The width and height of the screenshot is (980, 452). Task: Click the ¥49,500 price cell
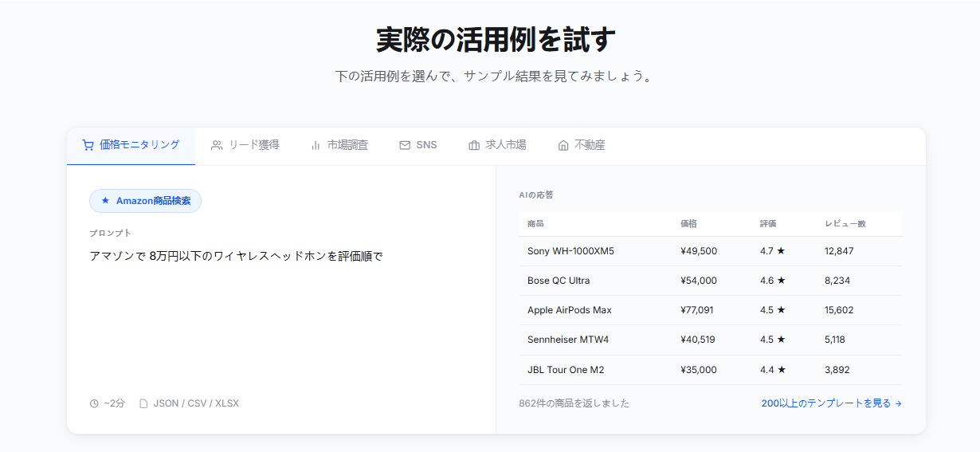pyautogui.click(x=699, y=251)
